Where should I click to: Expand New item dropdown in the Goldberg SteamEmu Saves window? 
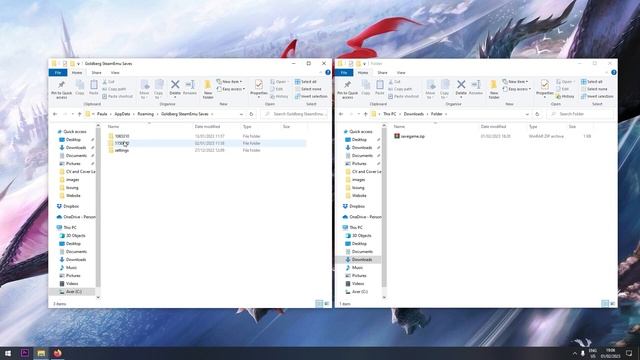[229, 82]
